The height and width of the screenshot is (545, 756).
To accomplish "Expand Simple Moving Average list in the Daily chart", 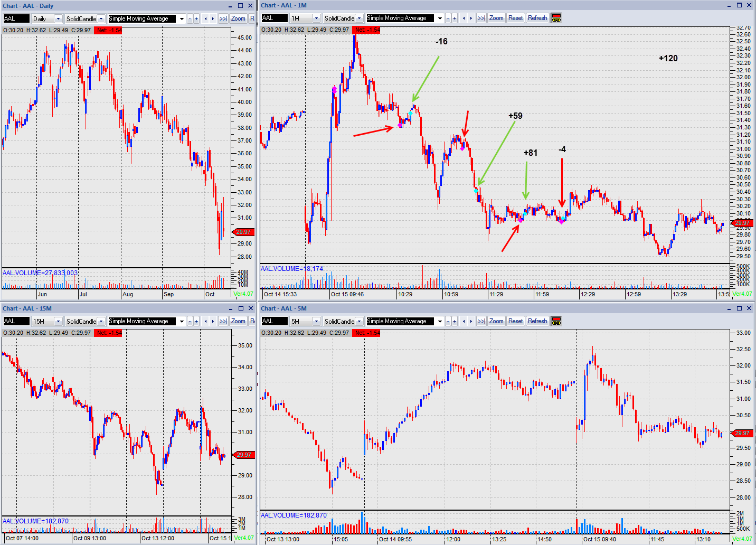I will point(182,18).
